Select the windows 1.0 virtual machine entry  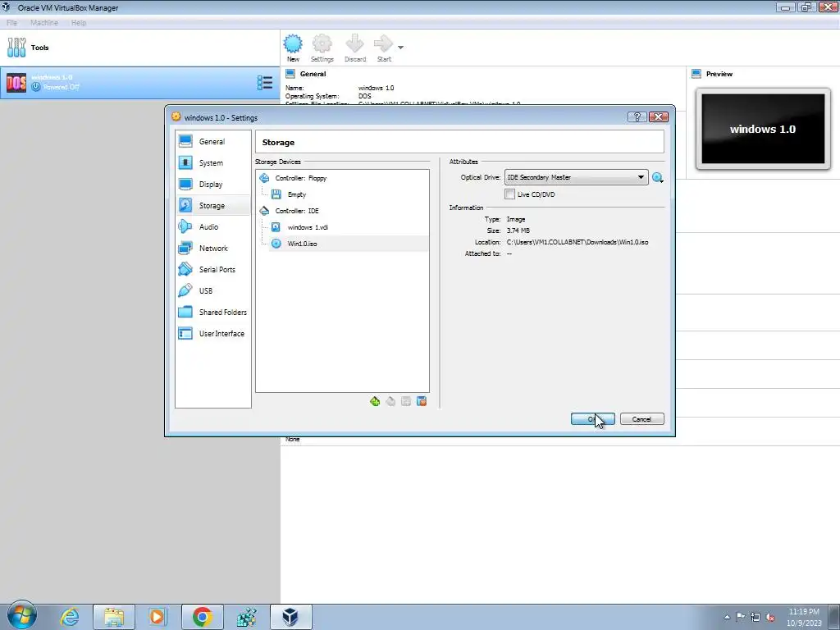click(139, 83)
